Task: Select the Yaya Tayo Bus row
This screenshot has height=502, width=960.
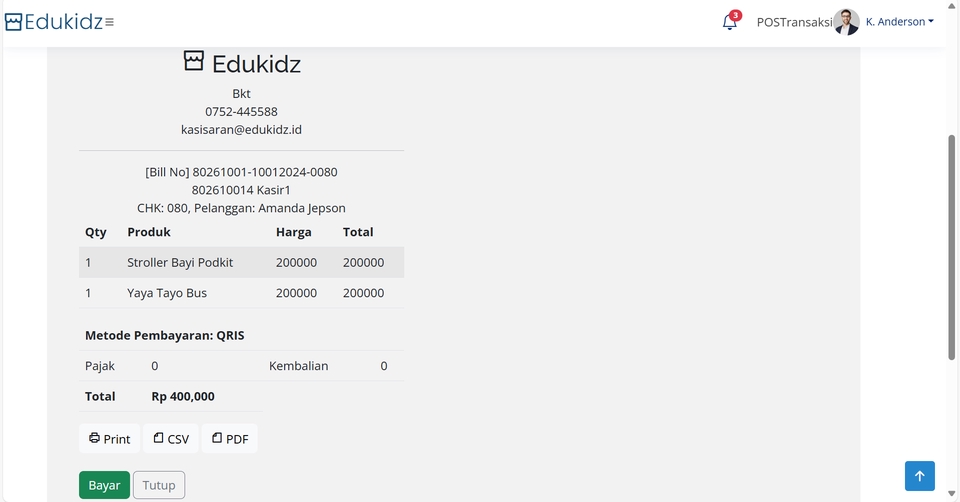Action: tap(241, 293)
